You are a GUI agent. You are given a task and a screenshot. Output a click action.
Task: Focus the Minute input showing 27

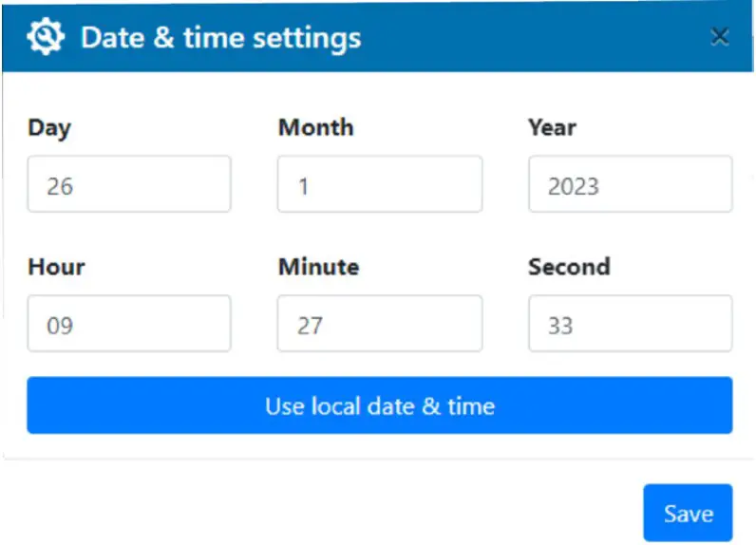point(380,325)
